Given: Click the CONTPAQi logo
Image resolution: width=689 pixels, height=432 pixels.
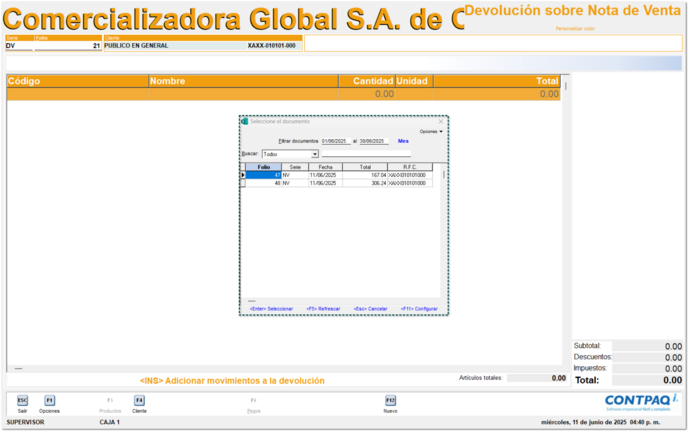Looking at the screenshot, I should (x=643, y=401).
